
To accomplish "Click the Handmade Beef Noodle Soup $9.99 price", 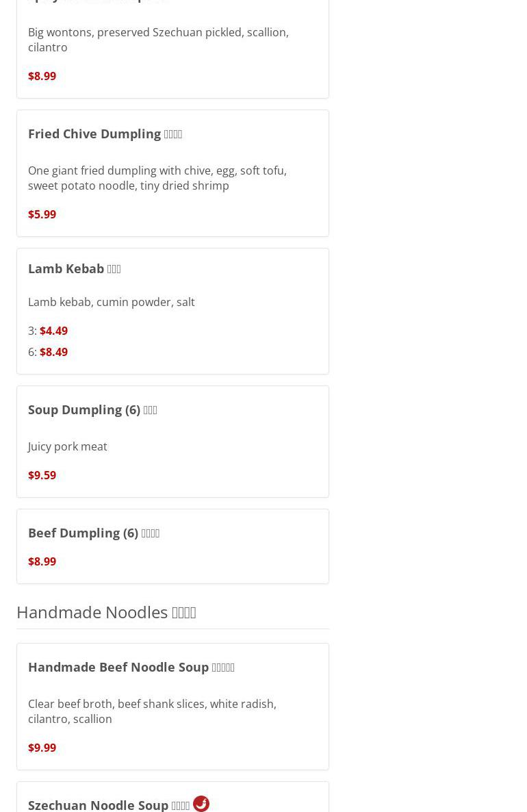I will pos(42,748).
